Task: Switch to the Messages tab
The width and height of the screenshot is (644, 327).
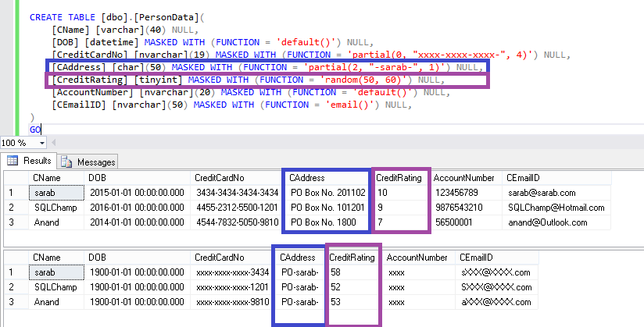Action: pos(88,162)
